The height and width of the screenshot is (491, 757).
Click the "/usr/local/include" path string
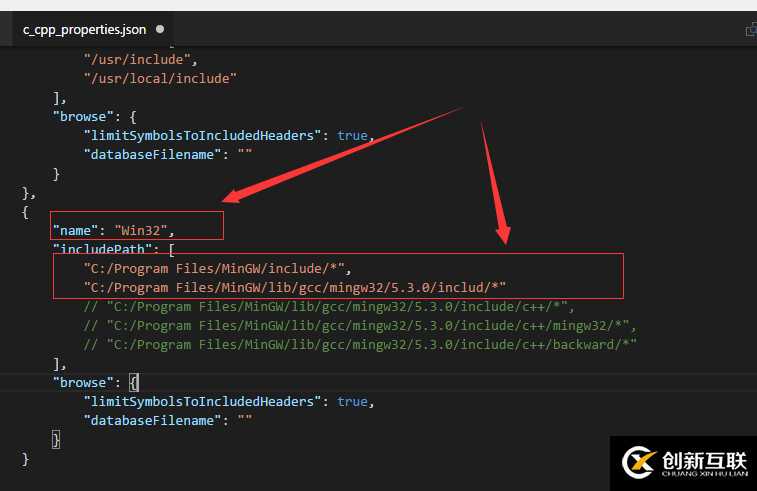pyautogui.click(x=160, y=78)
